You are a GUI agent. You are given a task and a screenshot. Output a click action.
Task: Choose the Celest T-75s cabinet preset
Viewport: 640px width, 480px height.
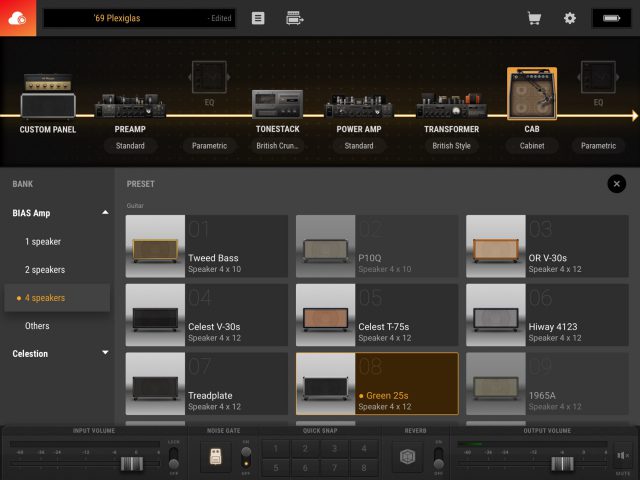(x=377, y=315)
